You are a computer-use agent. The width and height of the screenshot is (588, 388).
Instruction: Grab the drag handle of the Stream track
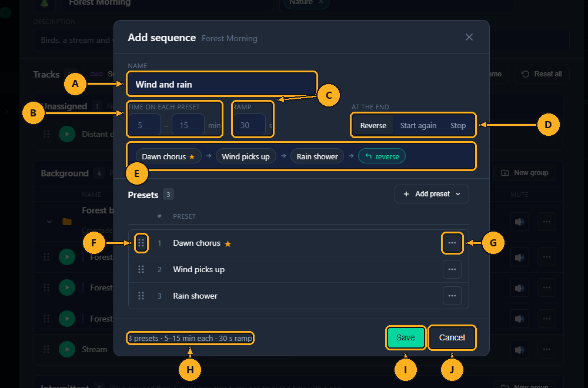(x=46, y=349)
